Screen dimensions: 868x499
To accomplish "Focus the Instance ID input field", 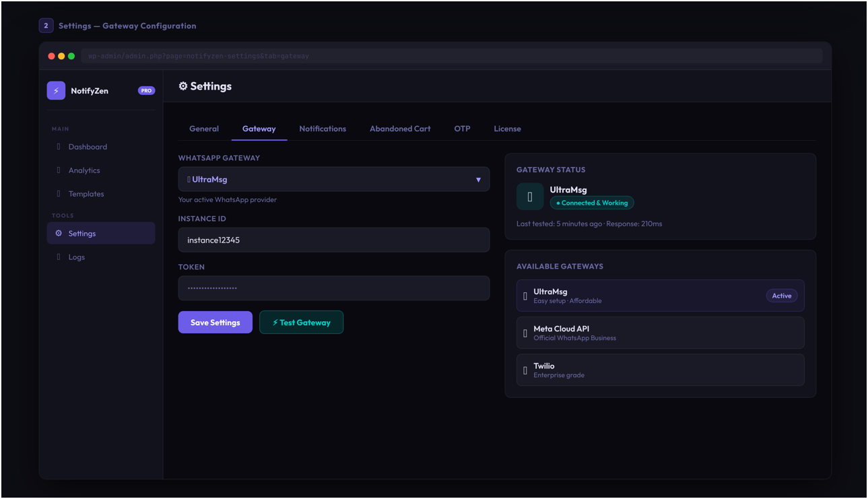I will [x=334, y=240].
